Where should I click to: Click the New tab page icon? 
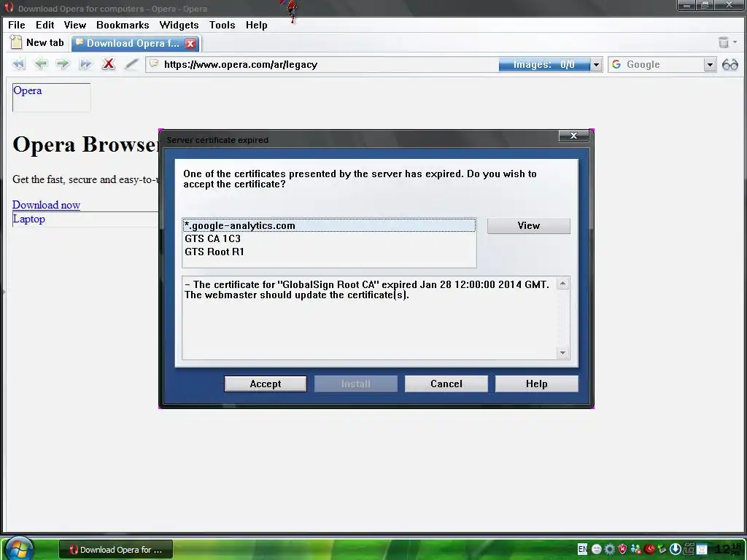point(16,42)
